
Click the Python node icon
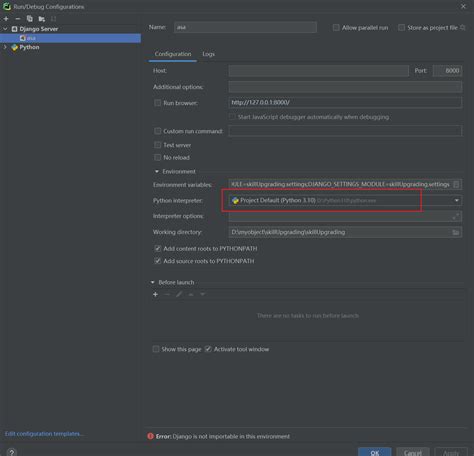coord(14,47)
